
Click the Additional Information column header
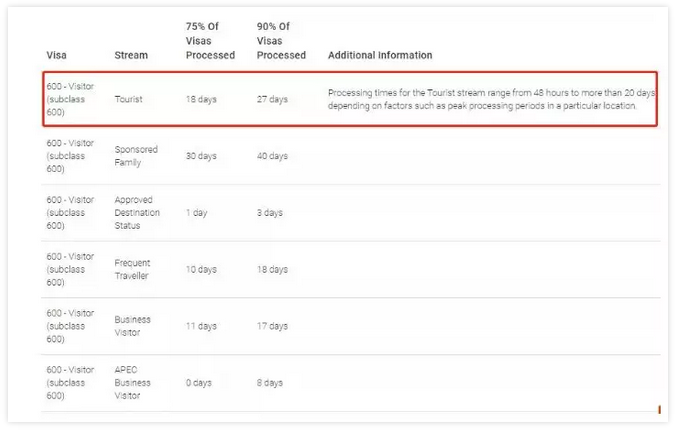(x=380, y=56)
